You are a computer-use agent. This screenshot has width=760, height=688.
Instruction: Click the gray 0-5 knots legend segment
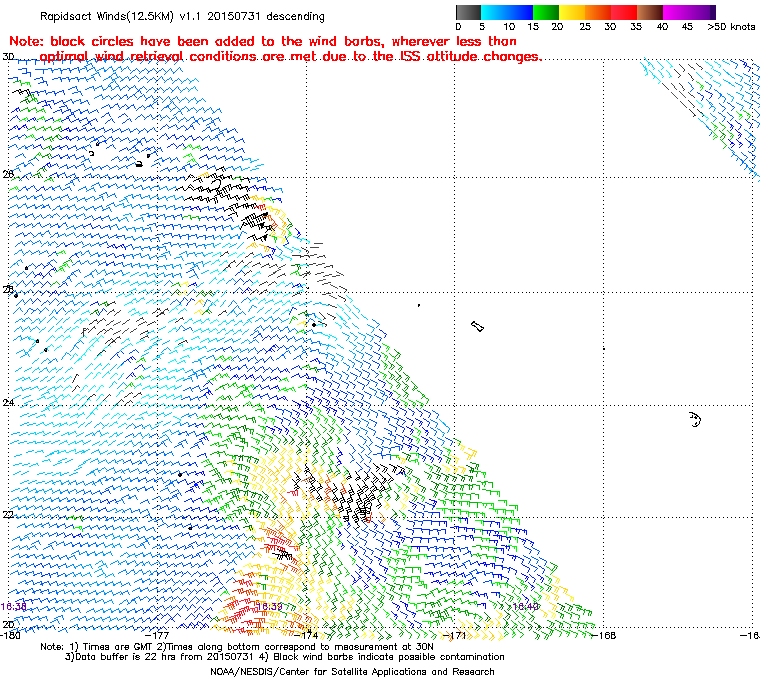point(468,12)
